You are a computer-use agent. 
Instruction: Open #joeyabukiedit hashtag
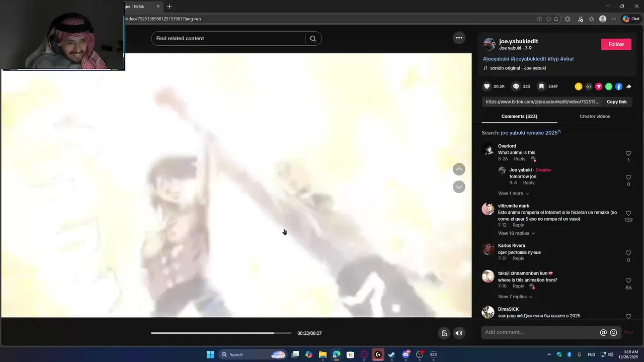pyautogui.click(x=528, y=59)
